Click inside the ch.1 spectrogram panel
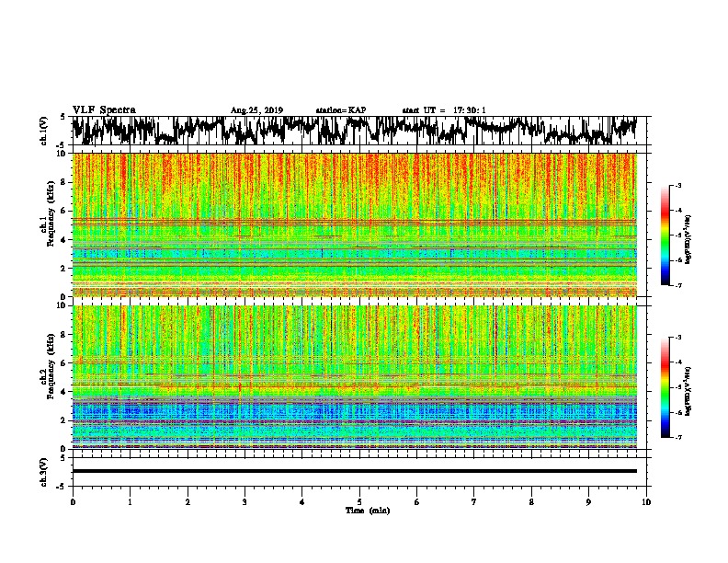The image size is (728, 563). pos(355,224)
